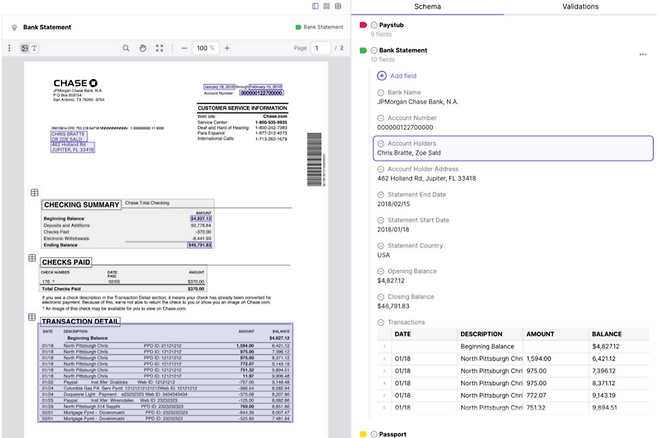Click the page number input box
The height and width of the screenshot is (438, 658).
320,48
